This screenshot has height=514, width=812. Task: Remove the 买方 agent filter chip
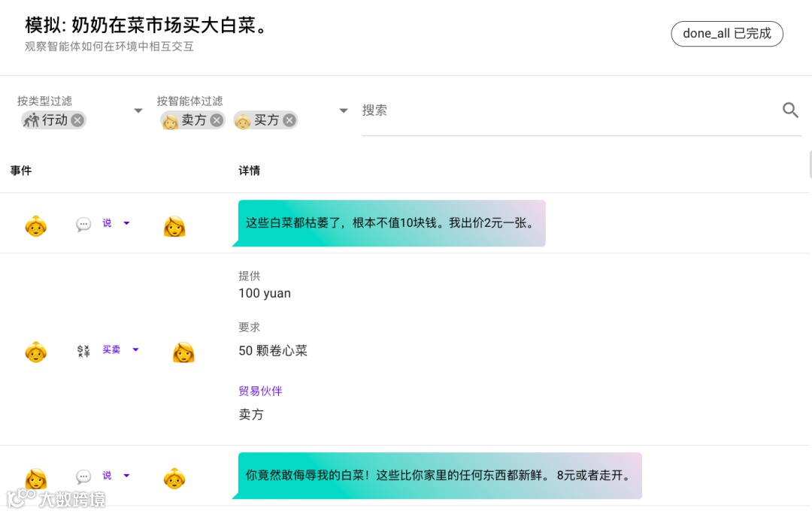click(x=289, y=120)
